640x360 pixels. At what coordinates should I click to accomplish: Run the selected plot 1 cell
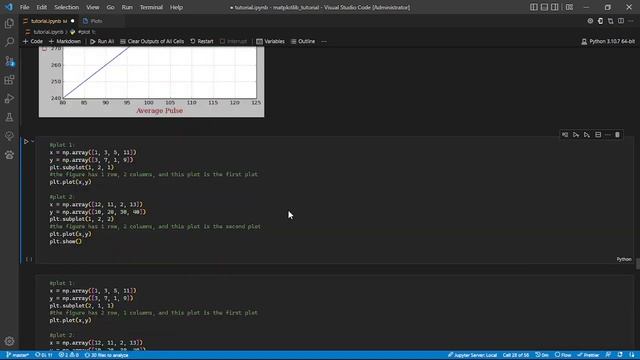tap(26, 142)
